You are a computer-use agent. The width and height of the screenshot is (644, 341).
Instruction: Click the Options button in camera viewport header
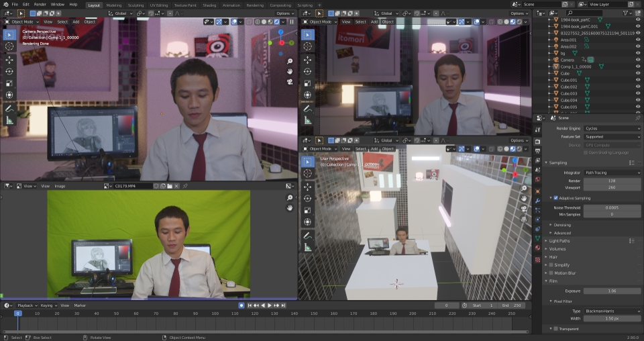point(285,13)
